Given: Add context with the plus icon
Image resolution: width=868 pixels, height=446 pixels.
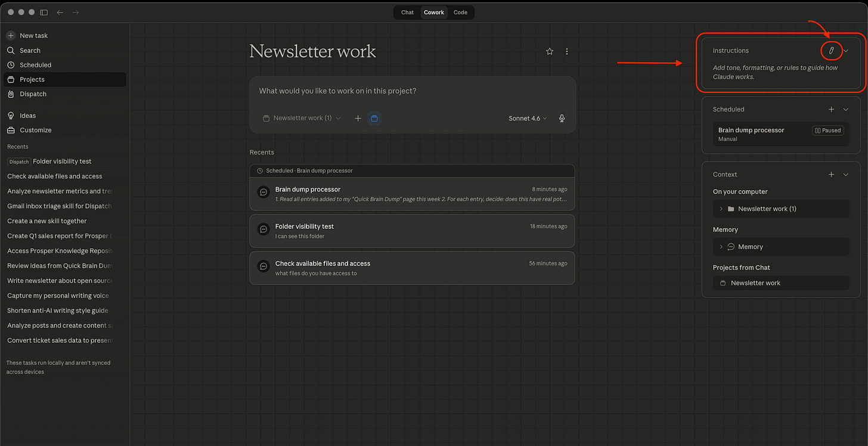Looking at the screenshot, I should coord(832,175).
